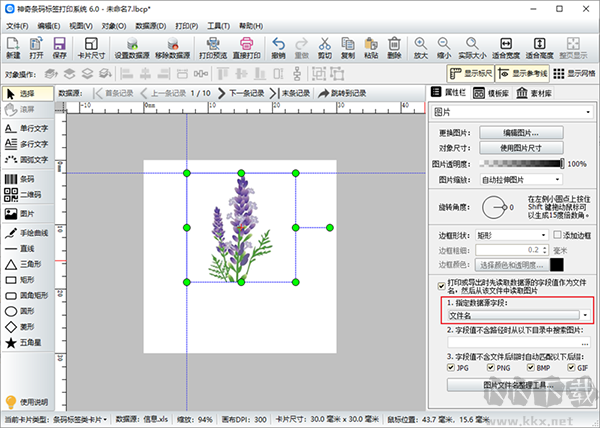Open the 数据源(D) menu
This screenshot has height=428, width=600.
point(151,26)
